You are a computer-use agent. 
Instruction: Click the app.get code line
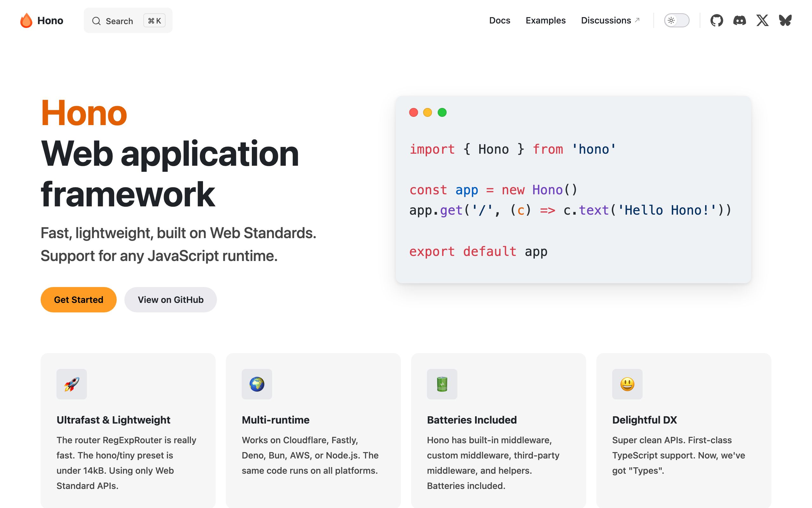(x=570, y=210)
